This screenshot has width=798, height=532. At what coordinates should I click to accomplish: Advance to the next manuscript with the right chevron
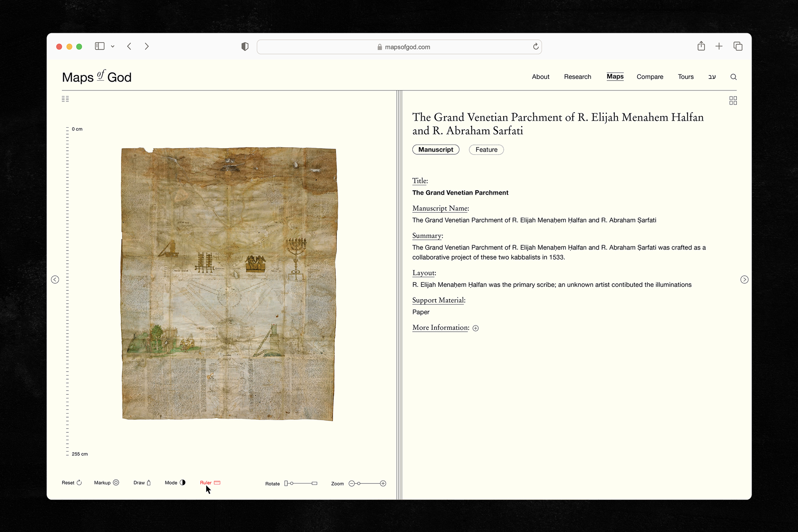pyautogui.click(x=744, y=279)
